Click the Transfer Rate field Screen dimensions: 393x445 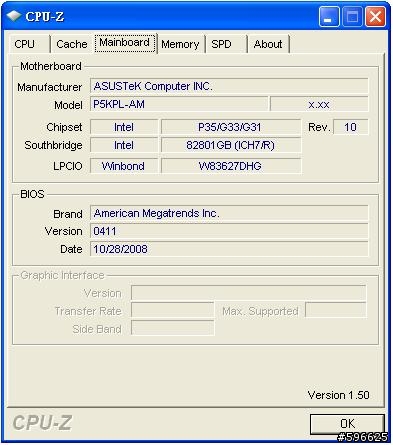pos(173,310)
